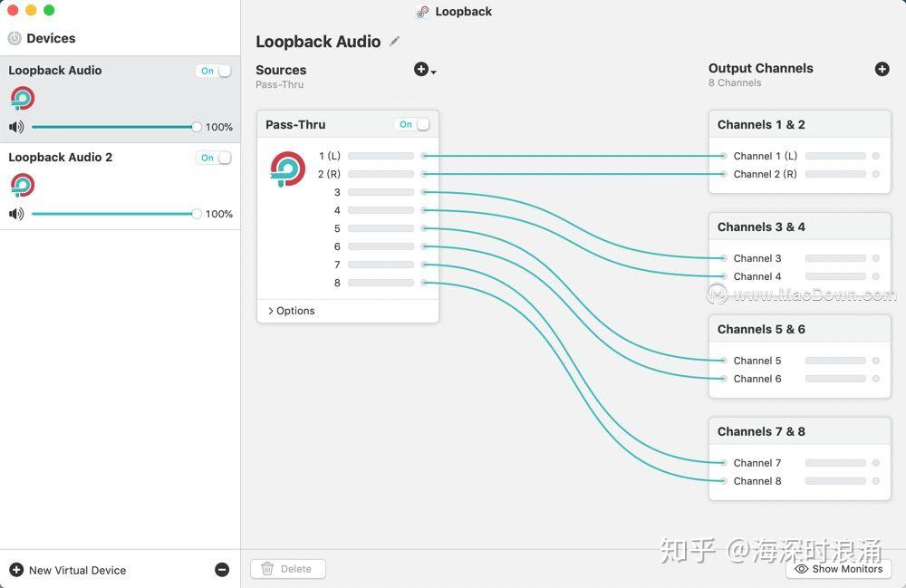The height and width of the screenshot is (588, 906).
Task: Expand the Options section under Pass-Thru
Action: click(292, 310)
